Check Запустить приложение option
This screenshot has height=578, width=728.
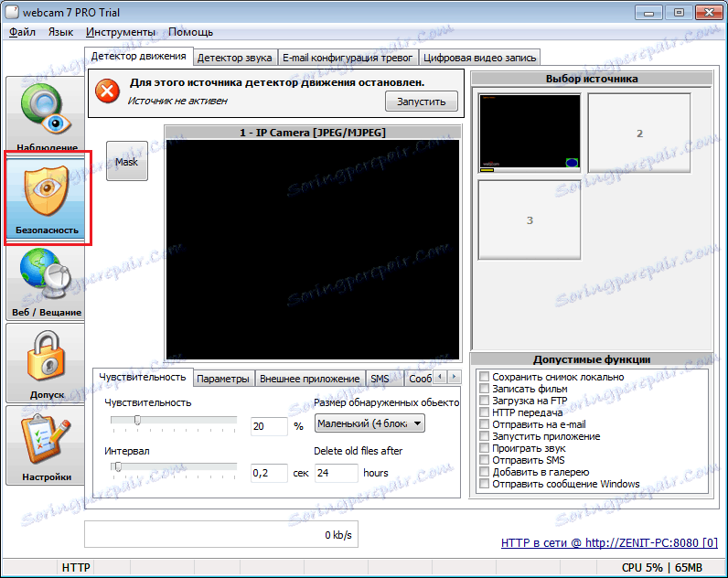pyautogui.click(x=484, y=436)
